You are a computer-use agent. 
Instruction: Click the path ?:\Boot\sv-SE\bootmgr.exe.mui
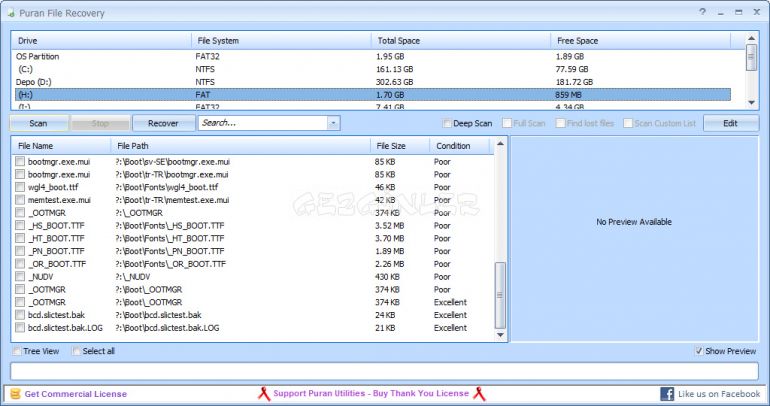tap(172, 162)
